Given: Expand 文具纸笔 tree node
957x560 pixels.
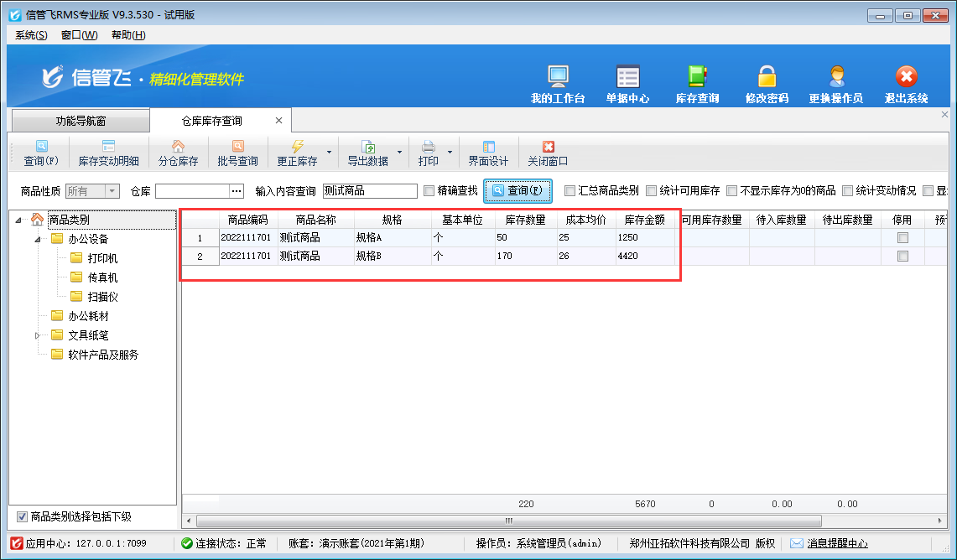Looking at the screenshot, I should 37,336.
